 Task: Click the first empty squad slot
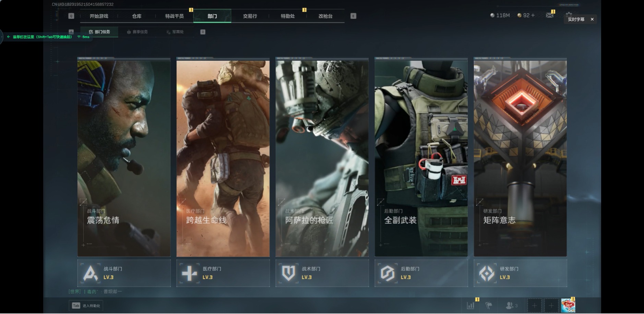coord(534,305)
